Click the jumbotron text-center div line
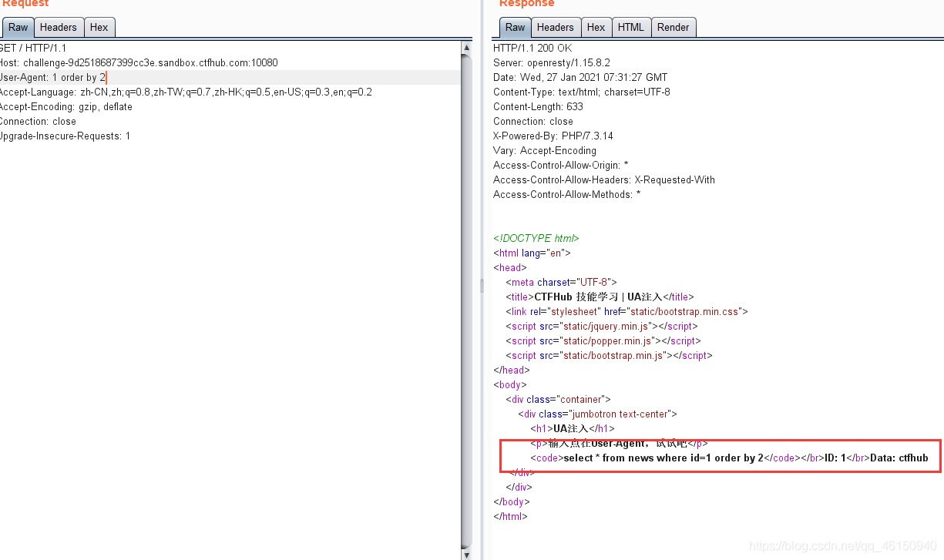This screenshot has width=944, height=560. (597, 414)
